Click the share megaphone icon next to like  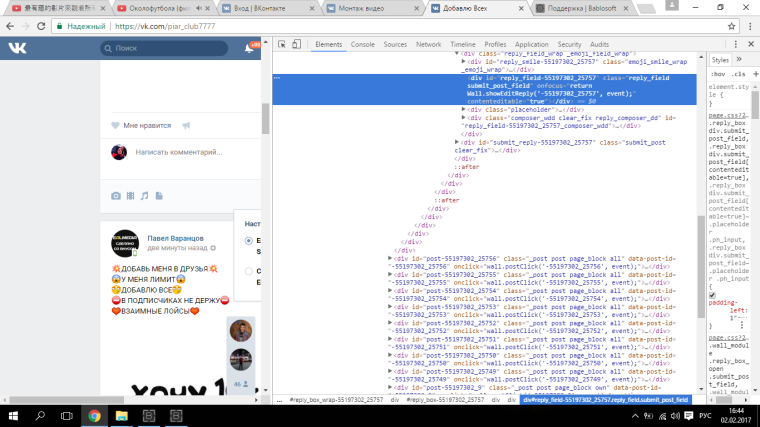[x=186, y=125]
